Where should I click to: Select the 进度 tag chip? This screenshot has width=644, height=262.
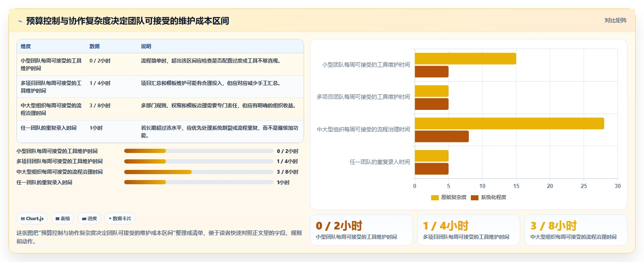[89, 218]
